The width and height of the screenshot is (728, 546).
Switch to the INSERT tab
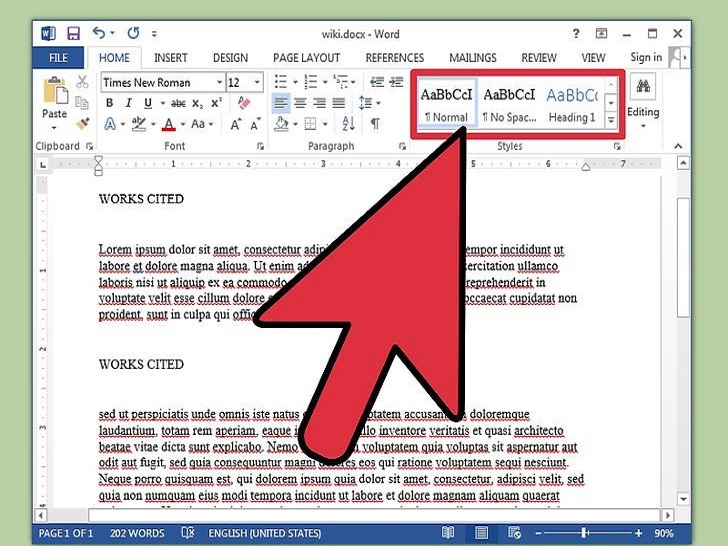[x=170, y=58]
